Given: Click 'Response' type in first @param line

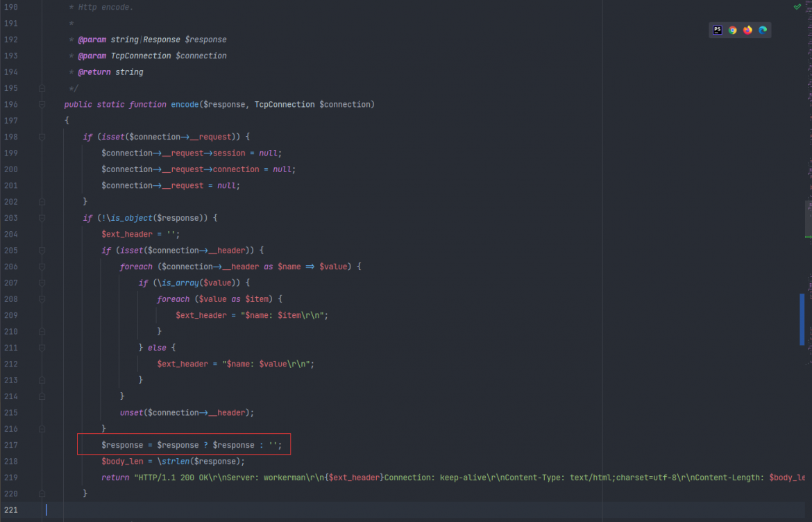Looking at the screenshot, I should point(162,40).
